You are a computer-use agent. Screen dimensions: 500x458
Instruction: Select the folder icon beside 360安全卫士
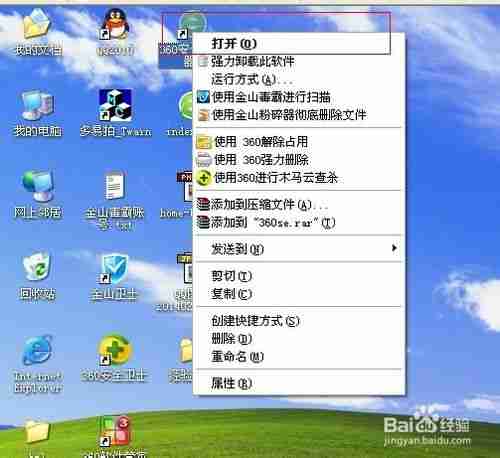(x=186, y=350)
